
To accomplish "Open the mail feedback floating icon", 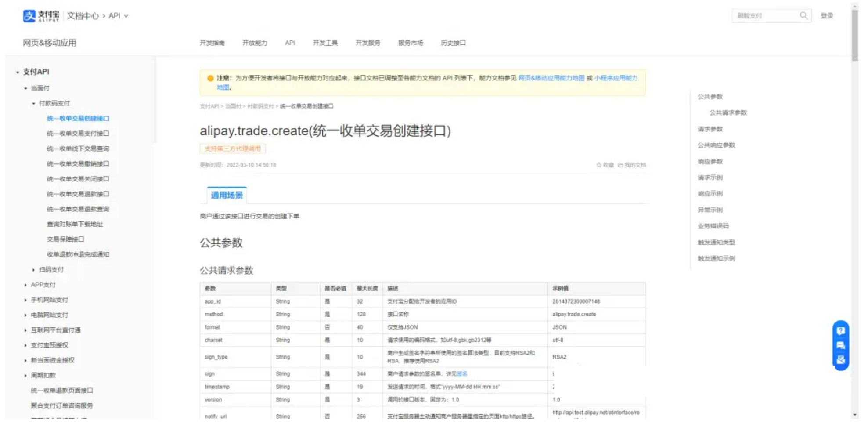I will click(840, 360).
